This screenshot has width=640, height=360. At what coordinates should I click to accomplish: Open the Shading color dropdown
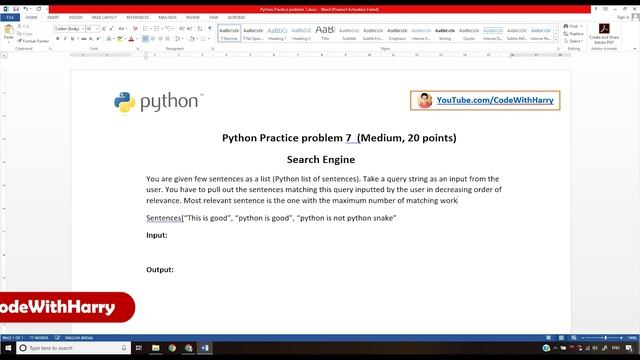click(x=196, y=39)
